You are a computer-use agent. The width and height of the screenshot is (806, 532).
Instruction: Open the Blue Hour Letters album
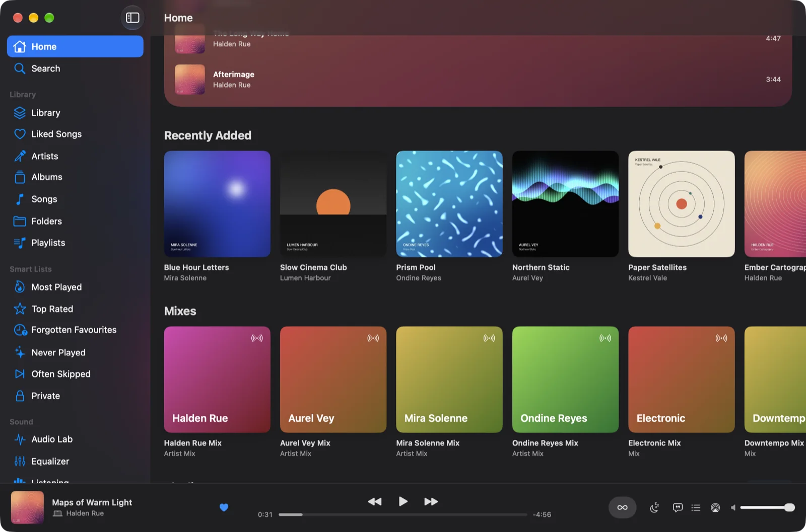click(217, 204)
